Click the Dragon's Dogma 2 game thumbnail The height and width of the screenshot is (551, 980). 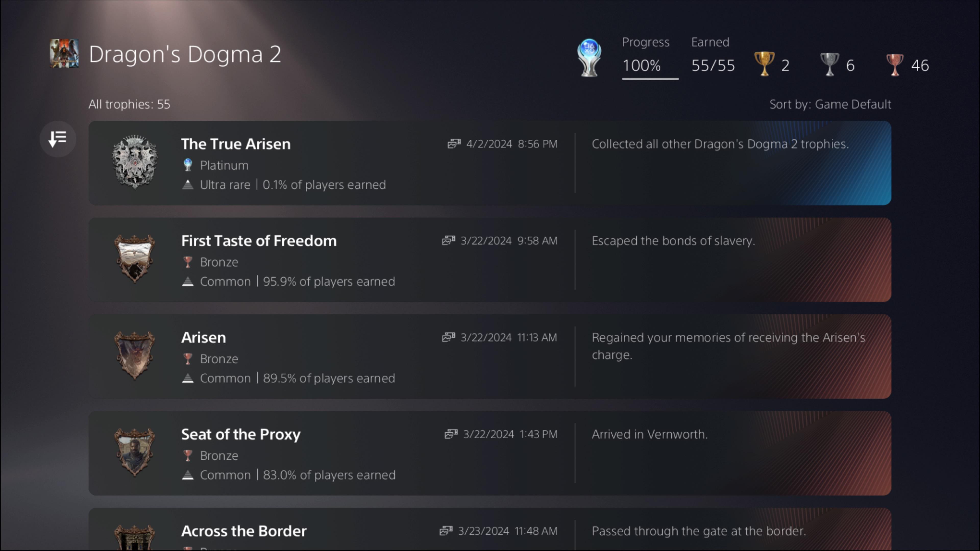pos(64,54)
